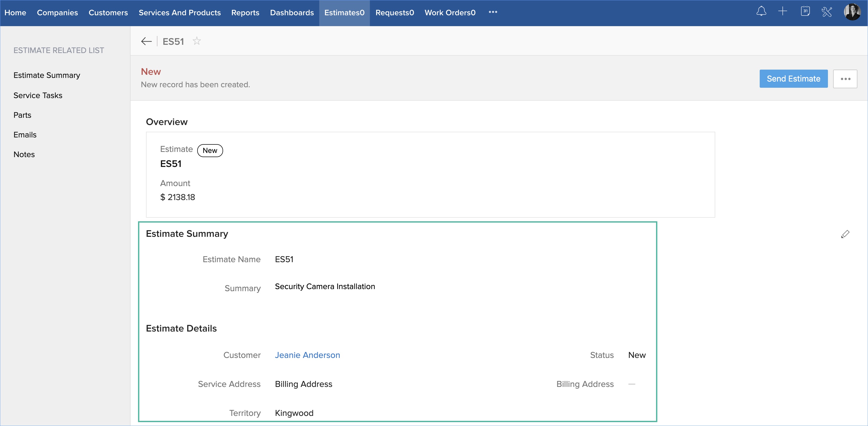
Task: Go to the Dashboards tab
Action: point(292,13)
